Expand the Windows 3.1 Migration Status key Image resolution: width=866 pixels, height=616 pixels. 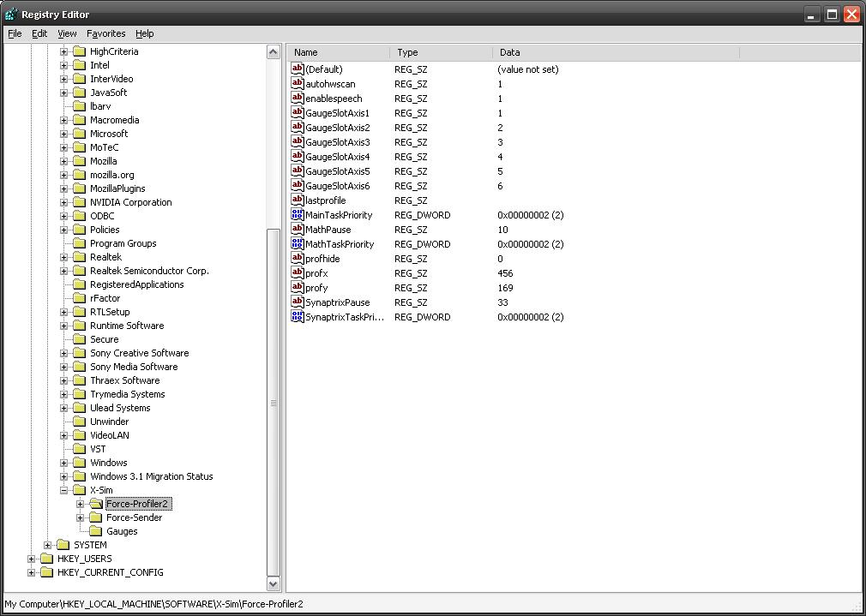tap(64, 476)
